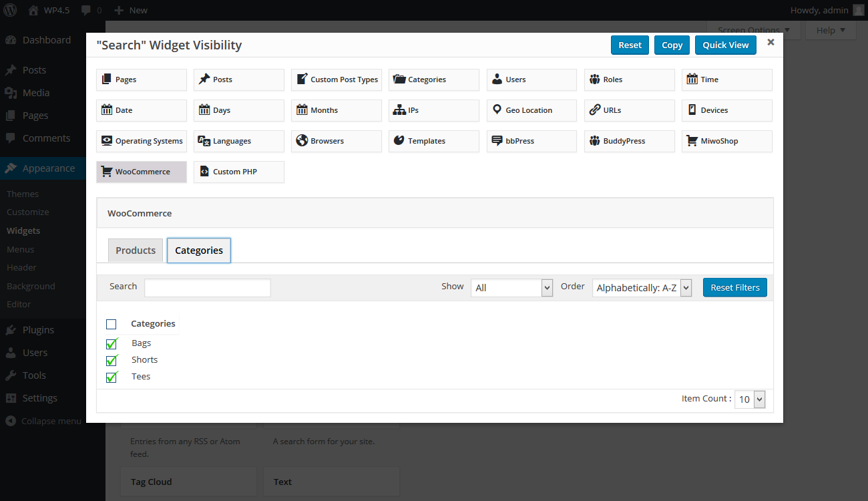Select the Devices tile

[x=727, y=110]
